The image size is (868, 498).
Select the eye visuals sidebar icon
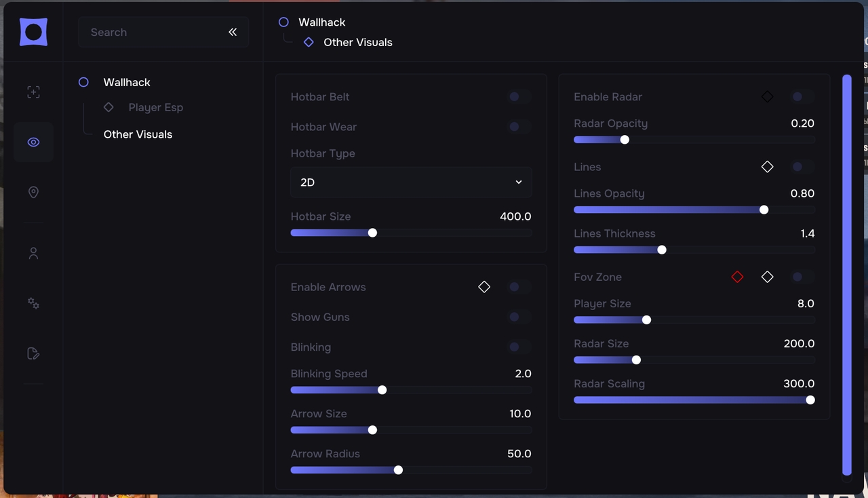tap(33, 142)
